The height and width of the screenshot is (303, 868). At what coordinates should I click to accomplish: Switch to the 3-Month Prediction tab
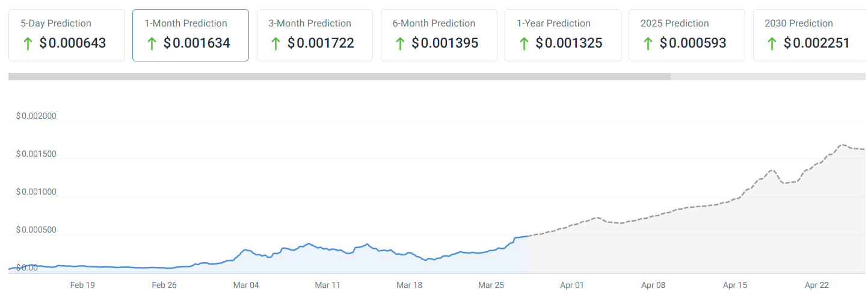point(315,35)
